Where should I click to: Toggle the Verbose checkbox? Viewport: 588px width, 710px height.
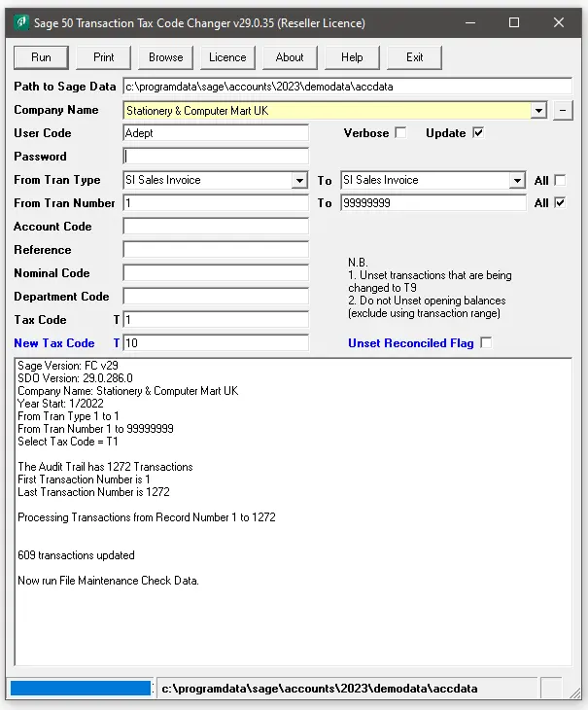(400, 132)
